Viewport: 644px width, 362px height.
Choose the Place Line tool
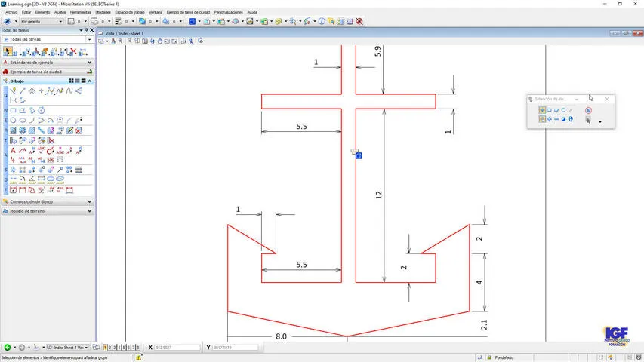[x=23, y=90]
